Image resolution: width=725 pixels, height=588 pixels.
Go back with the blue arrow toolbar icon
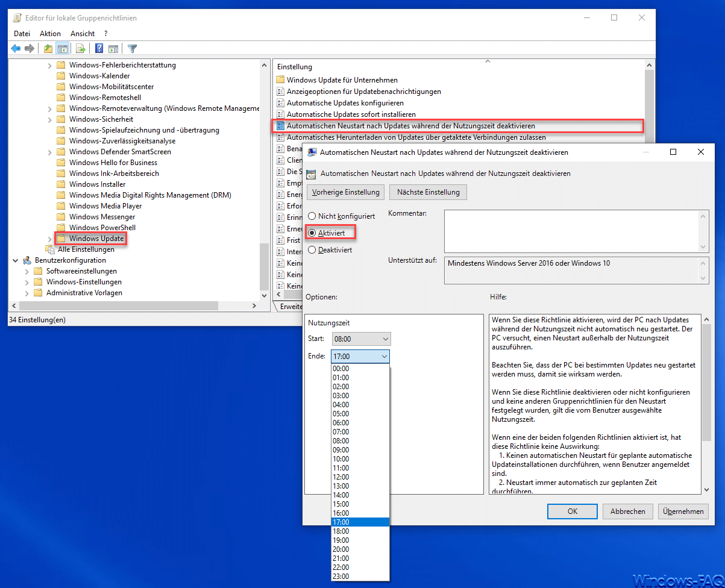pos(16,48)
